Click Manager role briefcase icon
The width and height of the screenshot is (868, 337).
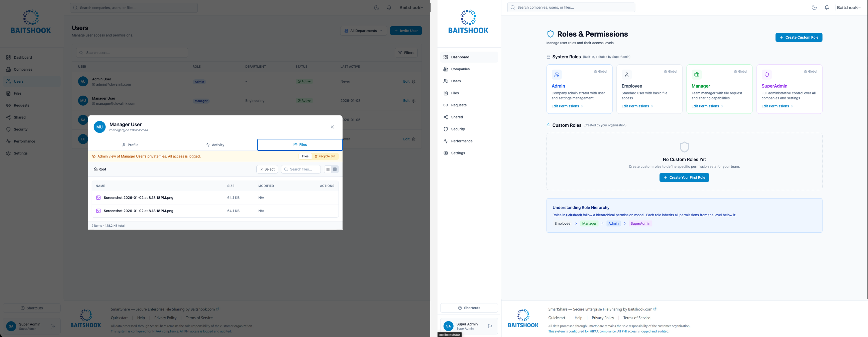(697, 75)
